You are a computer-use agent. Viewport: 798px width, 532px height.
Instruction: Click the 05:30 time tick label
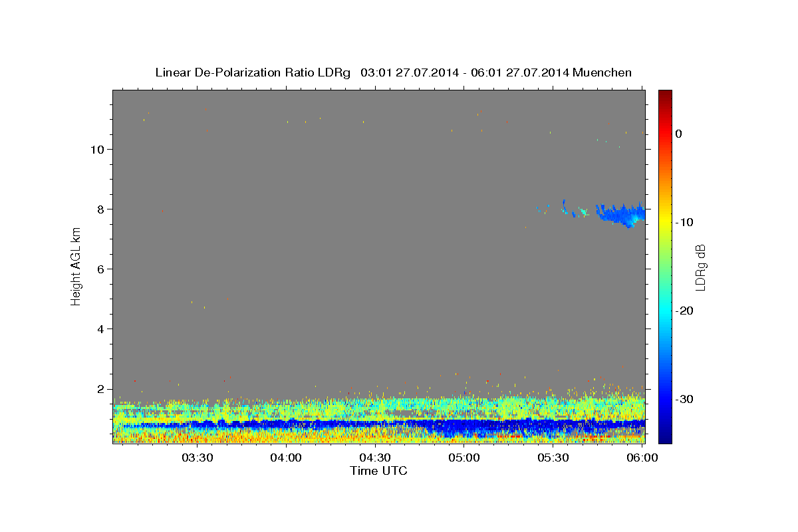[x=553, y=458]
